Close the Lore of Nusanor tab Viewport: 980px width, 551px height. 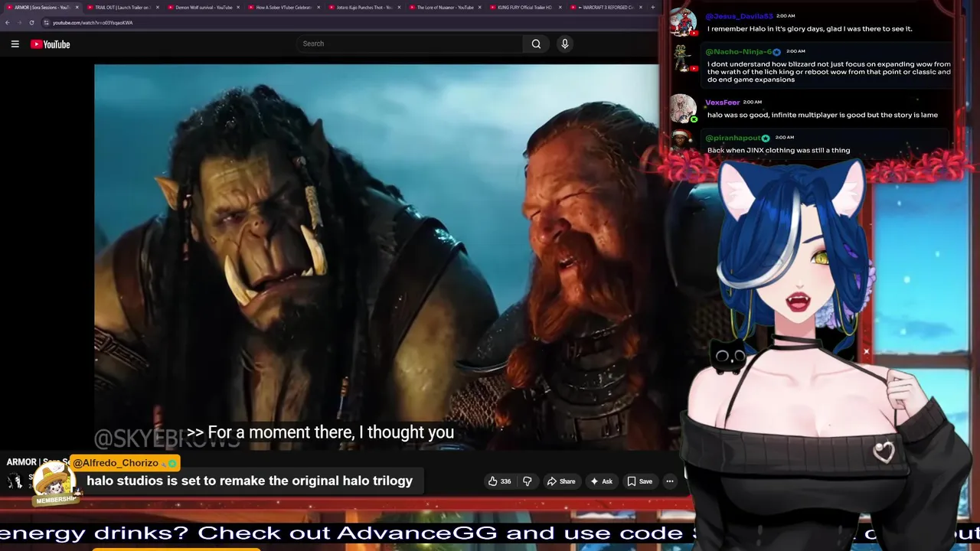coord(480,8)
